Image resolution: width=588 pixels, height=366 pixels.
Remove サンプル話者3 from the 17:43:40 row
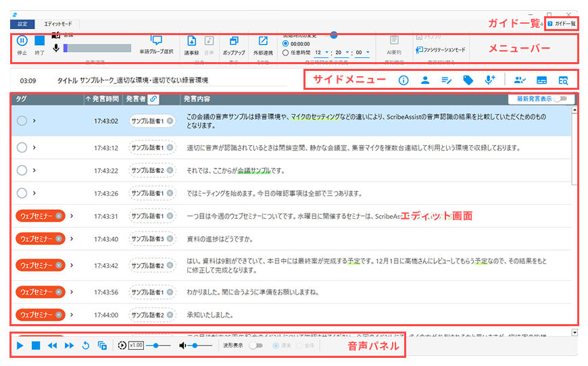click(170, 238)
